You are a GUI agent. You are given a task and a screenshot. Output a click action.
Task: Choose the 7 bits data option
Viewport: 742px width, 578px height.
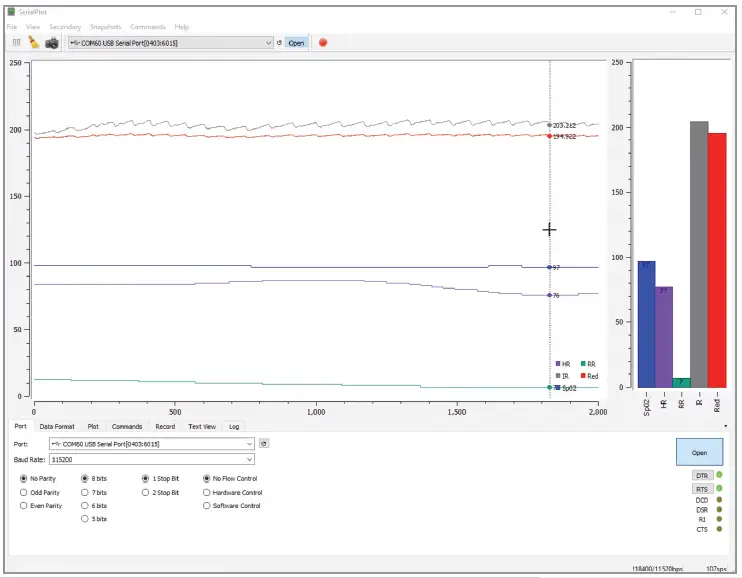tap(84, 492)
